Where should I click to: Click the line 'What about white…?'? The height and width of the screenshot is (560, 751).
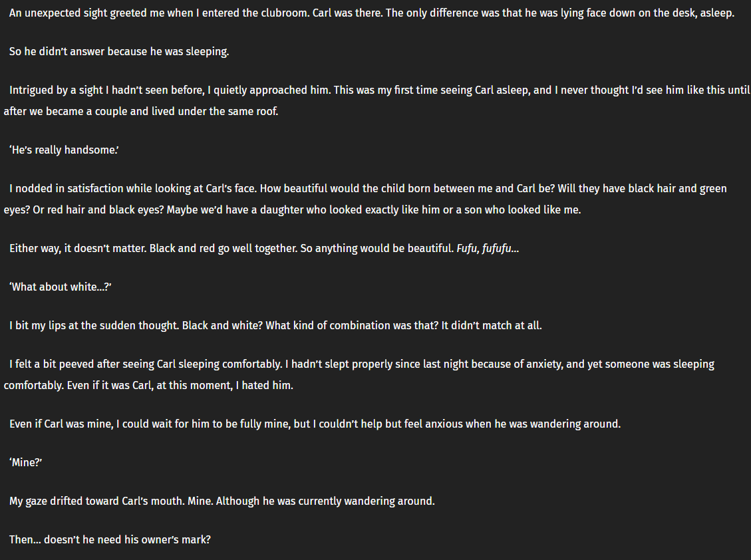(x=61, y=287)
